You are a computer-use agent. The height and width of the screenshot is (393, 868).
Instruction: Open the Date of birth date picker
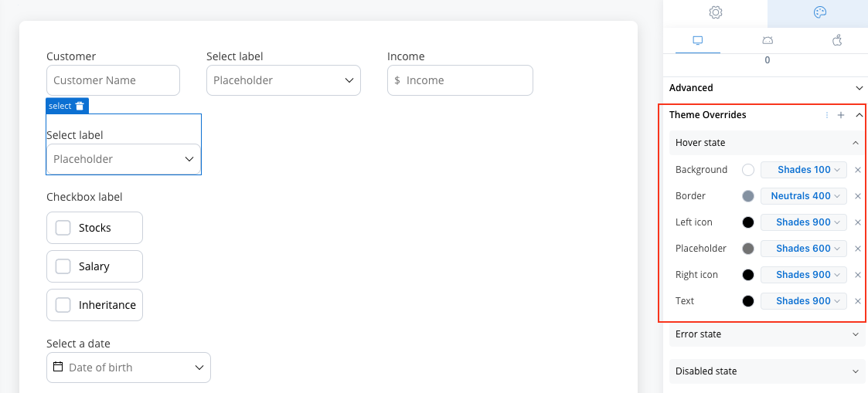(128, 368)
